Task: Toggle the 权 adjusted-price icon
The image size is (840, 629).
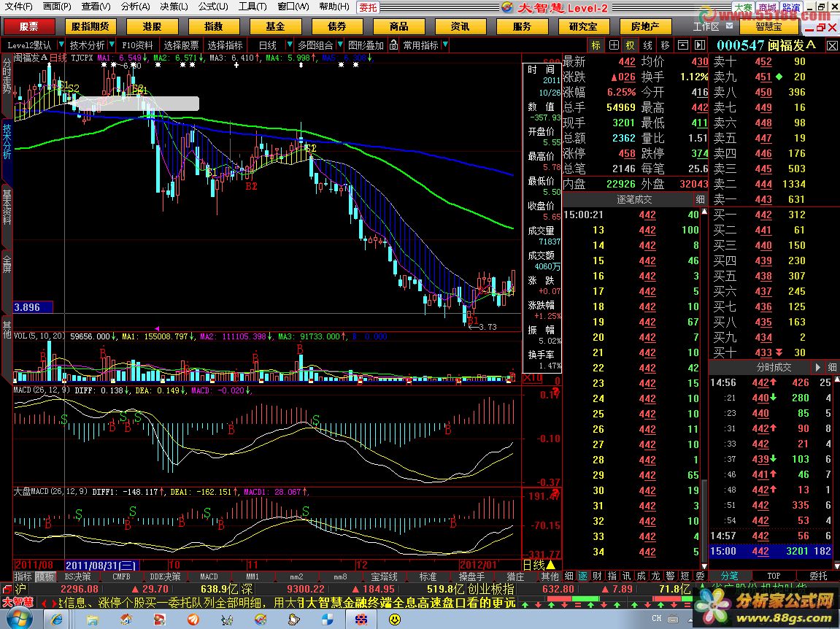Action: tap(631, 45)
